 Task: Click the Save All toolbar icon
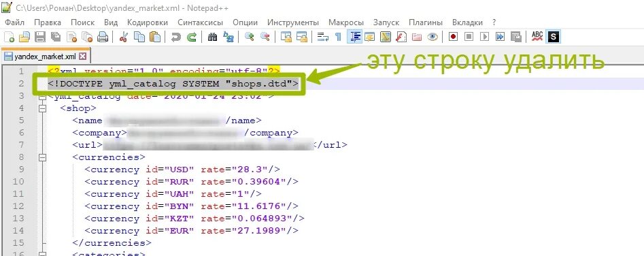(x=56, y=37)
